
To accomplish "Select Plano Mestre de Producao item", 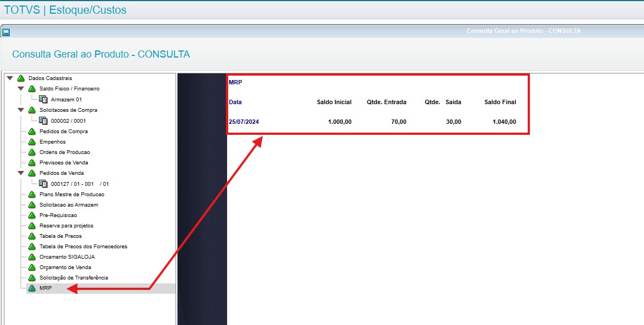I will click(x=72, y=195).
